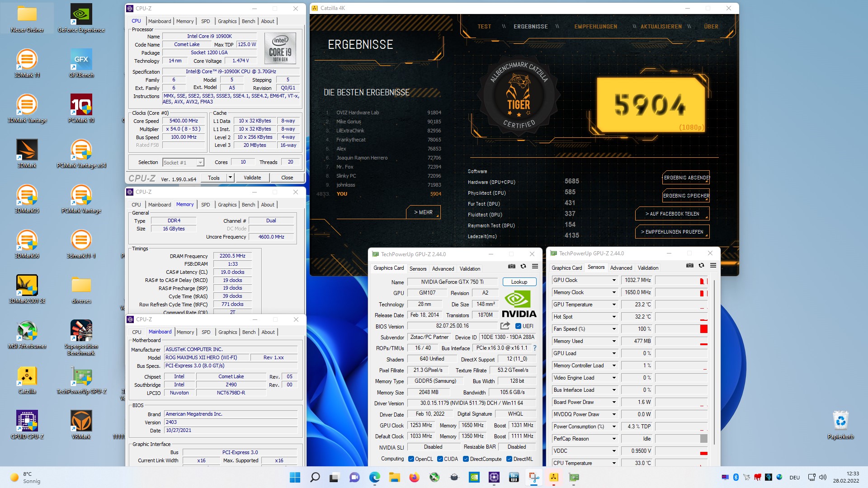Open hamburger menu in GPU-Z Graphics Card window
Viewport: 868px width, 488px height.
[535, 266]
